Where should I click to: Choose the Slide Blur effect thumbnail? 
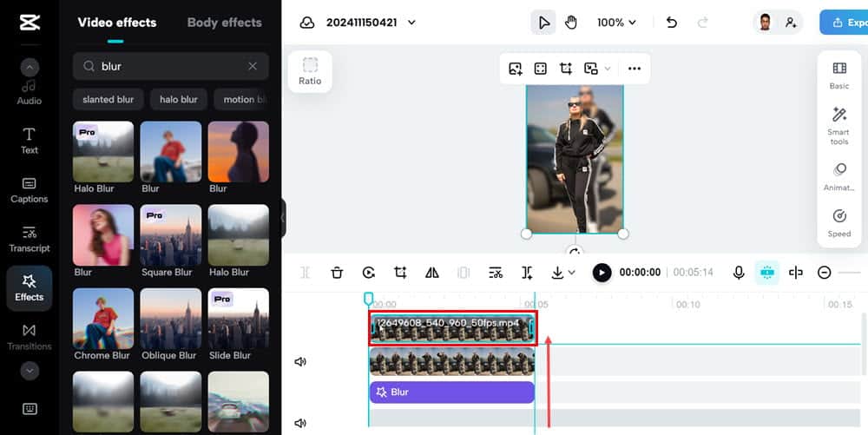click(x=238, y=319)
